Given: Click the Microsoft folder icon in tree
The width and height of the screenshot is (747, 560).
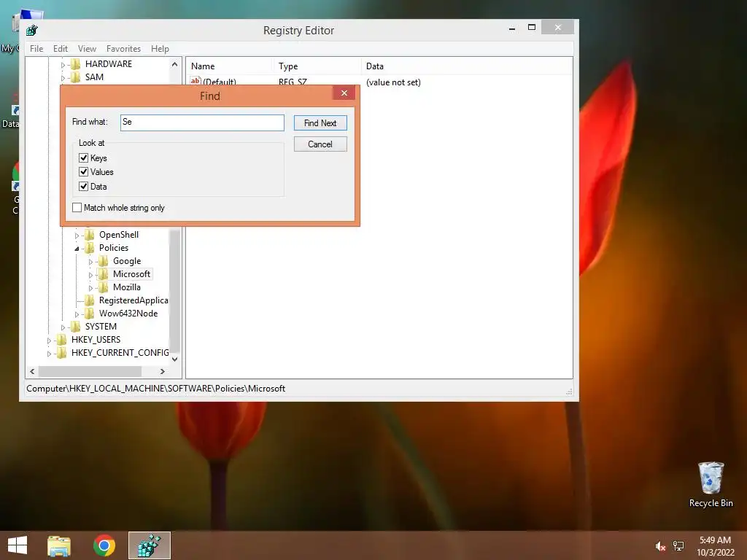Looking at the screenshot, I should [x=103, y=274].
